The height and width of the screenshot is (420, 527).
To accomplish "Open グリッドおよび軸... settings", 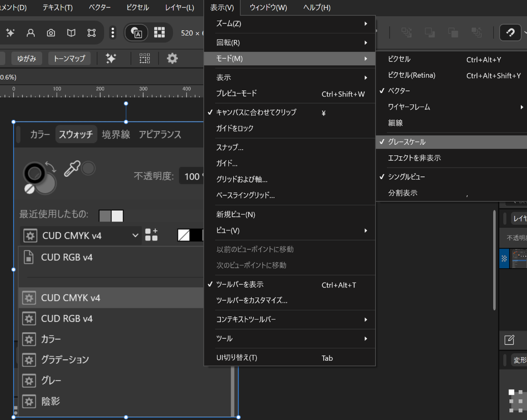I will (290, 179).
